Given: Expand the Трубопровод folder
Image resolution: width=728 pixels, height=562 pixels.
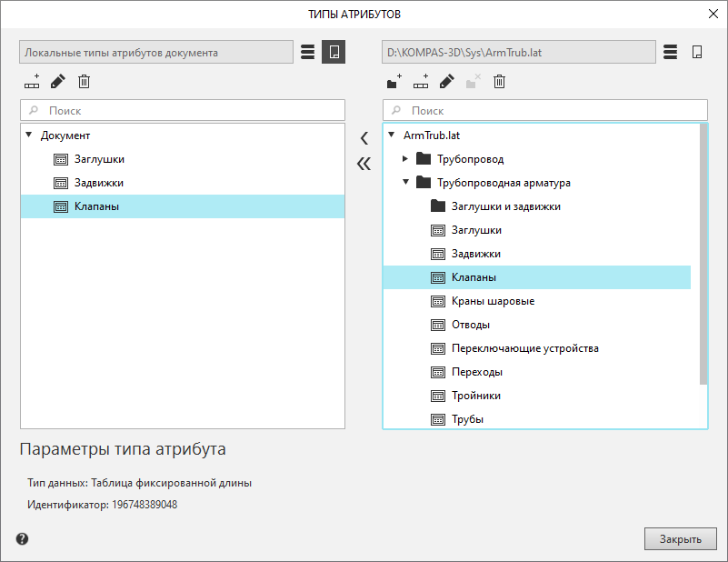Looking at the screenshot, I should [405, 159].
